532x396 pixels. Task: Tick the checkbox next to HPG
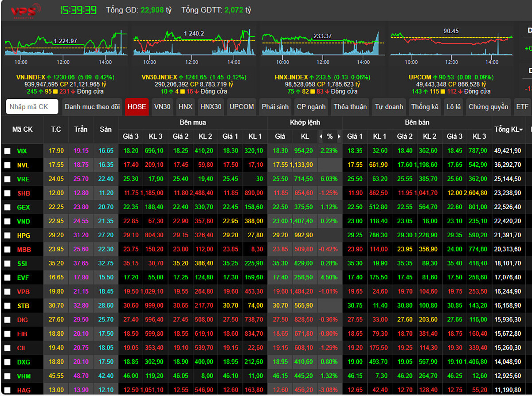(8, 235)
